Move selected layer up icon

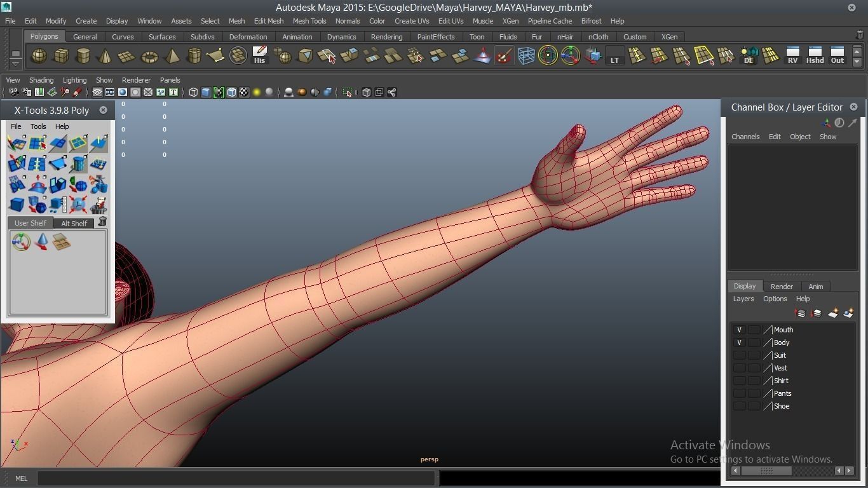[800, 313]
